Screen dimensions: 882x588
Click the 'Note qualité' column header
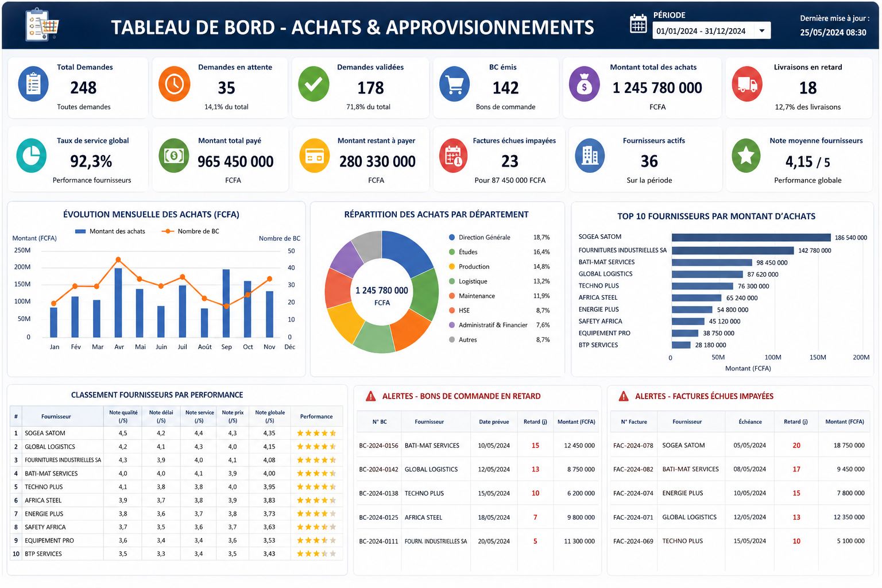tap(123, 416)
